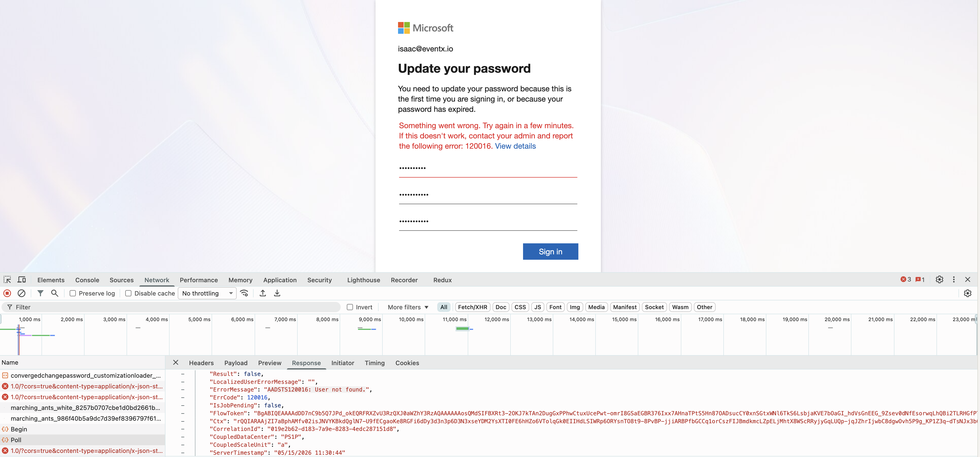Select the marching_ants_white request row
Image resolution: width=980 pixels, height=457 pixels.
82,408
